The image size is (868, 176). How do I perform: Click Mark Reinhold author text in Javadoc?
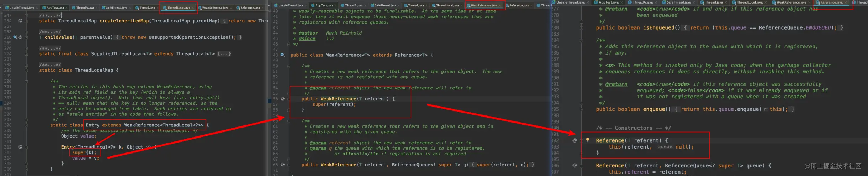(x=344, y=33)
